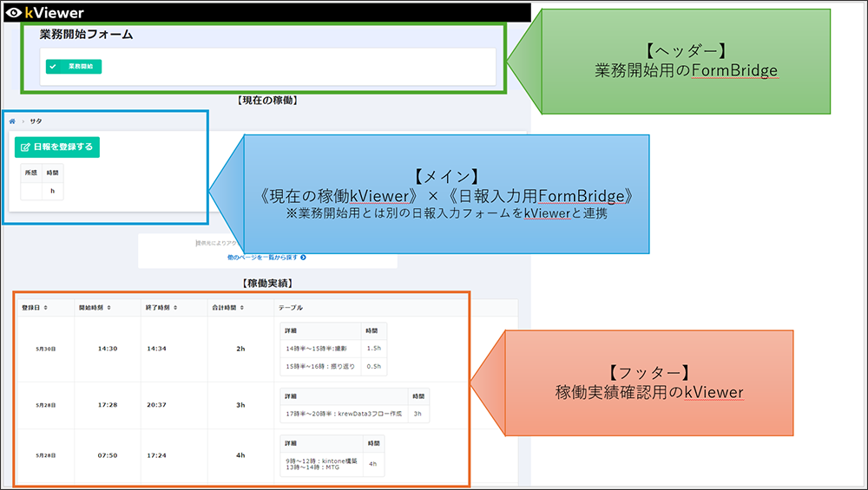The width and height of the screenshot is (868, 490).
Task: Click the 開始時刻 column header text
Action: [91, 308]
